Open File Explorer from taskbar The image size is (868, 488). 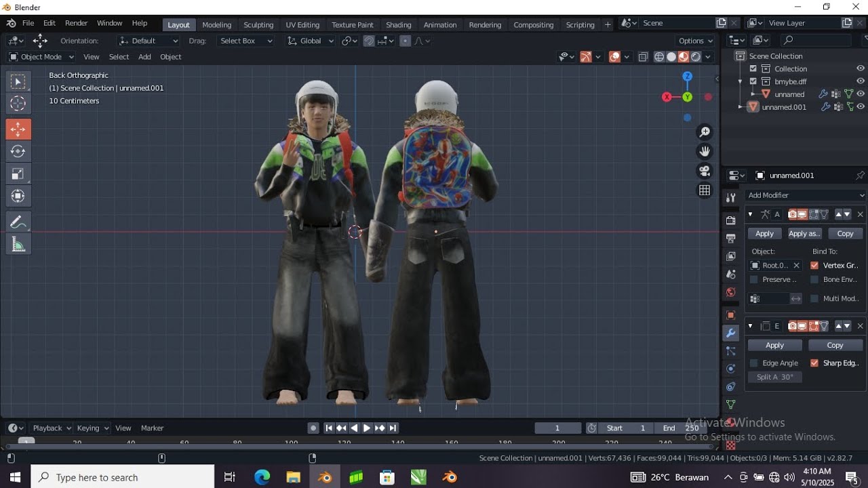point(293,477)
